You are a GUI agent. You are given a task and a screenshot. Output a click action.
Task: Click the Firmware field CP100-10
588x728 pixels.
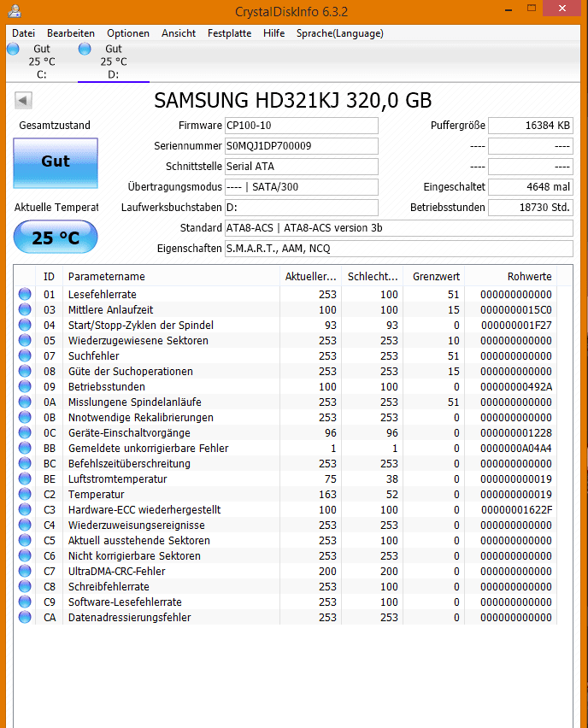tap(302, 126)
